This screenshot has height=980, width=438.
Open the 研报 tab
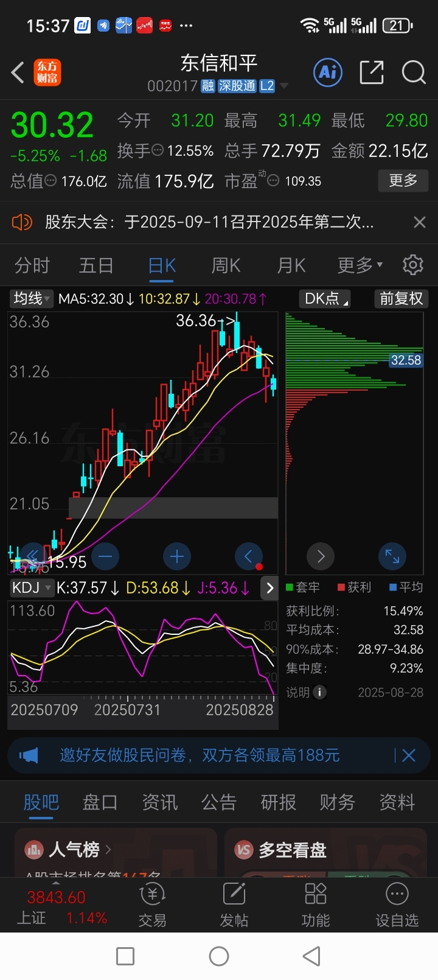pyautogui.click(x=279, y=802)
